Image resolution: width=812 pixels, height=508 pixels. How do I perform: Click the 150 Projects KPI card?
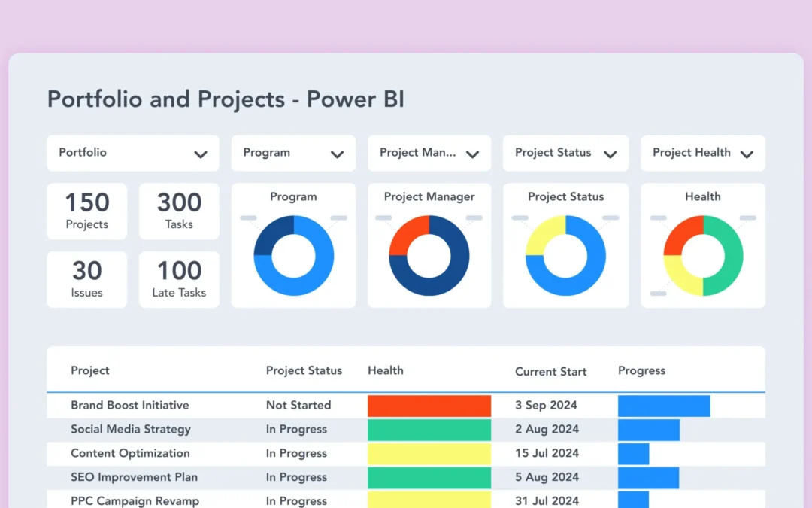point(86,211)
